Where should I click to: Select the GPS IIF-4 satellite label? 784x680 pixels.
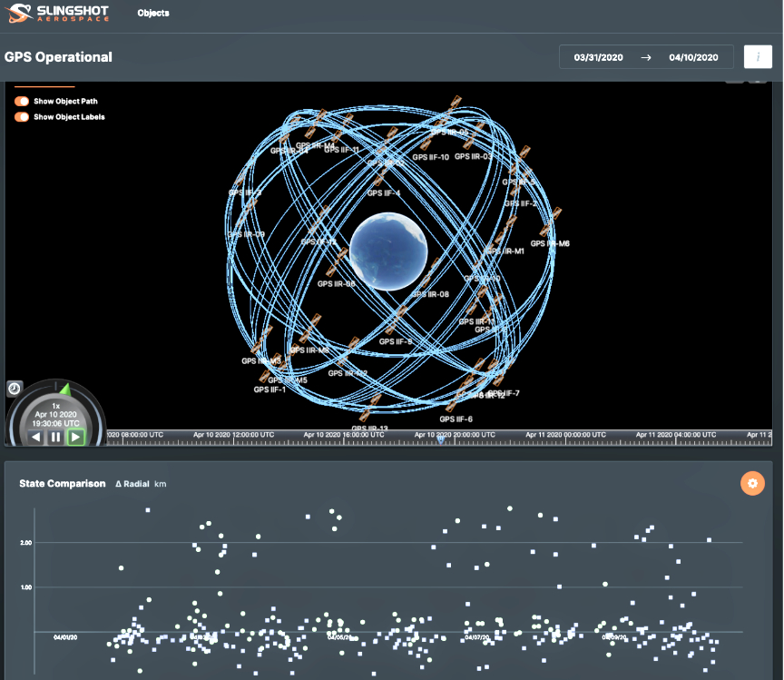pos(384,193)
